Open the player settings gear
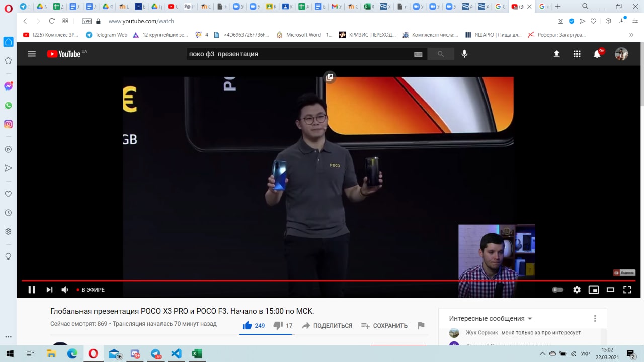The width and height of the screenshot is (644, 362). tap(577, 290)
